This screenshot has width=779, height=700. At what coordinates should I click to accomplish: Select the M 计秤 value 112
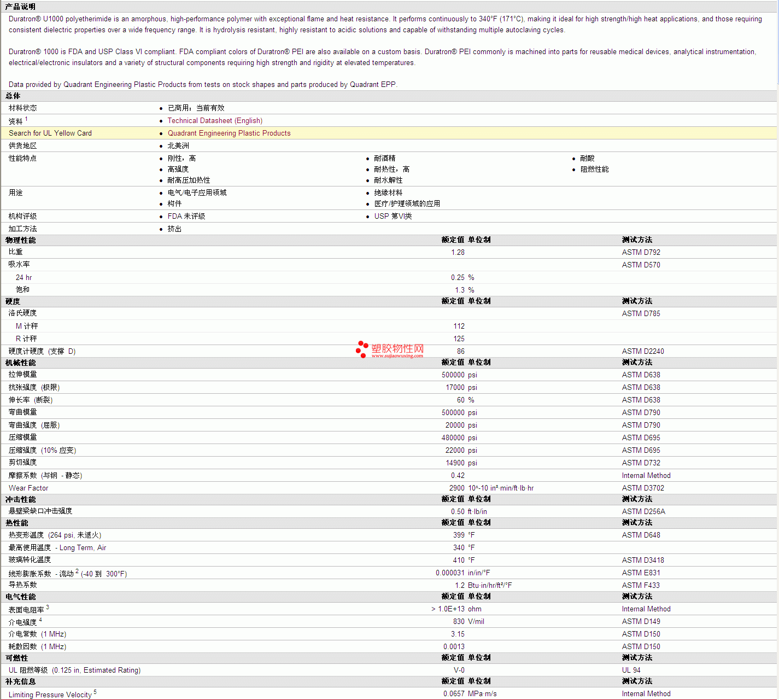pos(459,326)
